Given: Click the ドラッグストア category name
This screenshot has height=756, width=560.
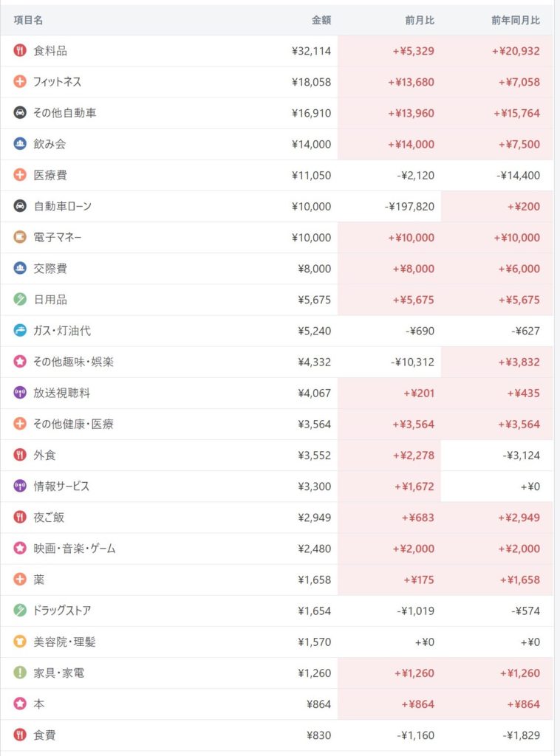Looking at the screenshot, I should coord(62,611).
